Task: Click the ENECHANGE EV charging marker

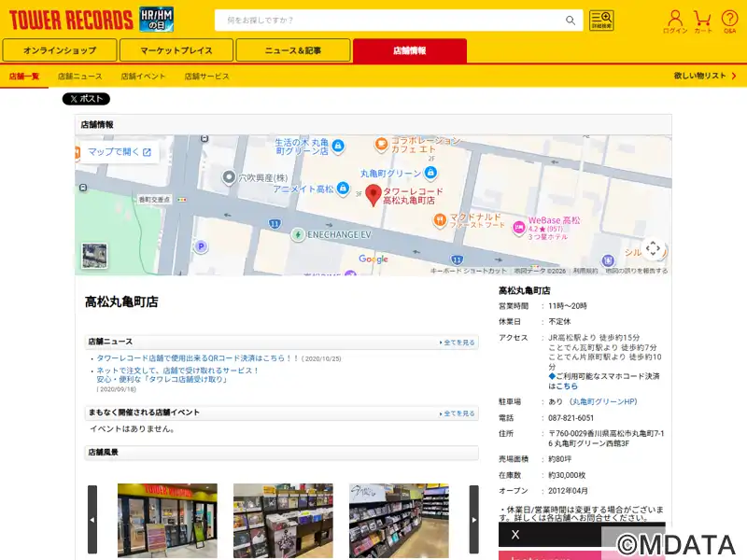Action: click(298, 235)
